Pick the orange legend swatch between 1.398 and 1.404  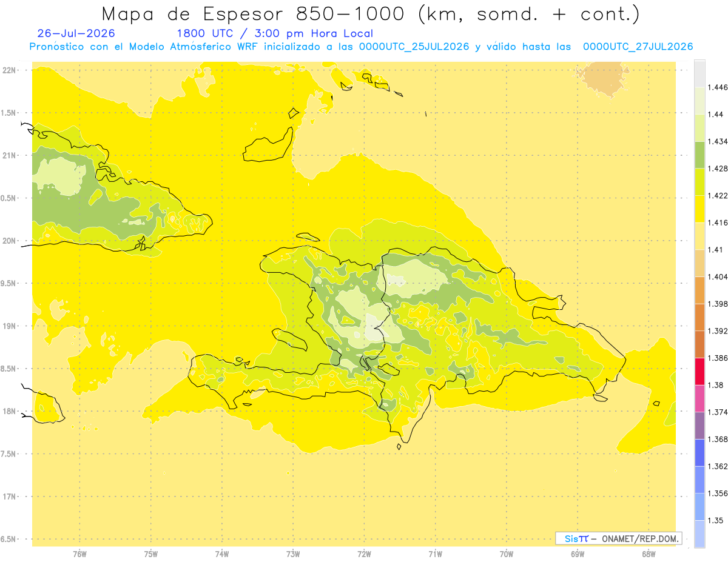[x=699, y=290]
